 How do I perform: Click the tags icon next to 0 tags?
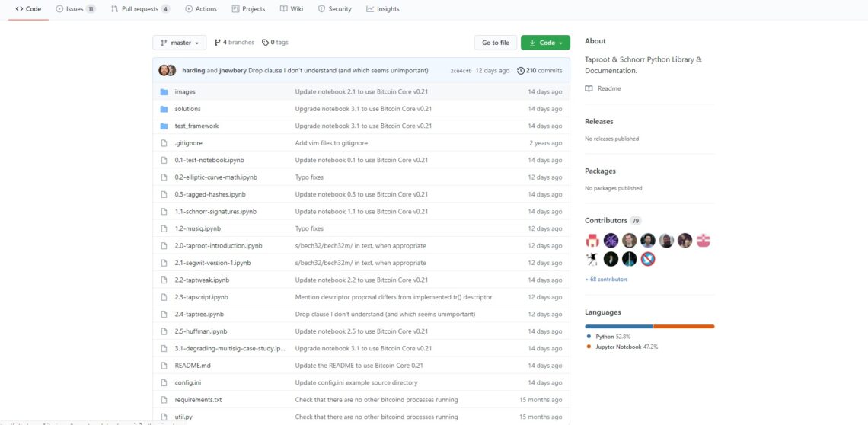point(265,43)
